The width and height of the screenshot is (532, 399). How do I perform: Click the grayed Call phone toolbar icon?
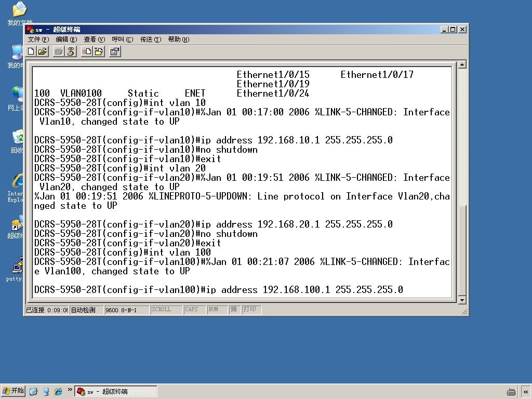(59, 51)
